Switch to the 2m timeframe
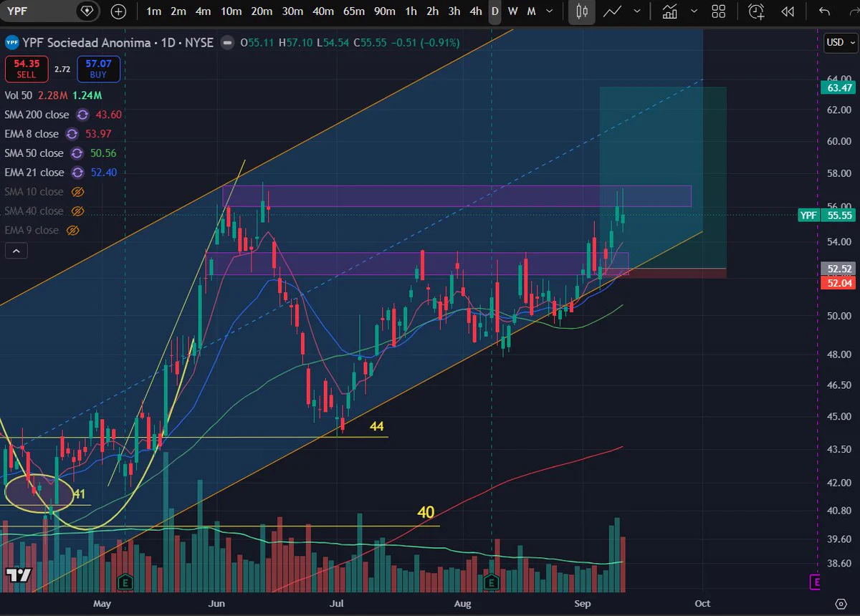 pyautogui.click(x=178, y=11)
